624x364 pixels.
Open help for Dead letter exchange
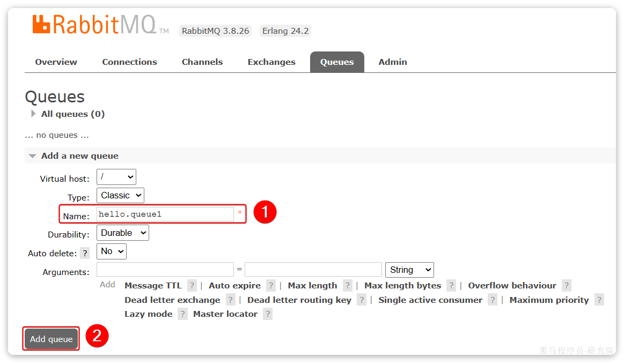(230, 300)
